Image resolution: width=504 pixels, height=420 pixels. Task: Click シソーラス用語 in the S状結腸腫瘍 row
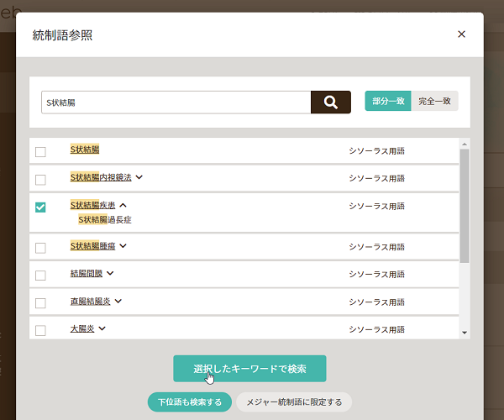tap(376, 247)
